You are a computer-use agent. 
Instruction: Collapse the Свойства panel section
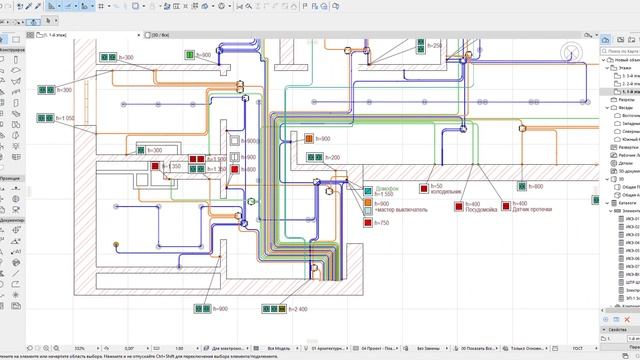click(604, 329)
